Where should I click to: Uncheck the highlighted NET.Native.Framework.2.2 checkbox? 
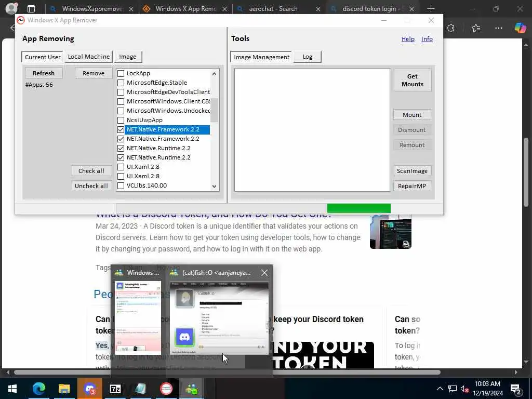121,129
